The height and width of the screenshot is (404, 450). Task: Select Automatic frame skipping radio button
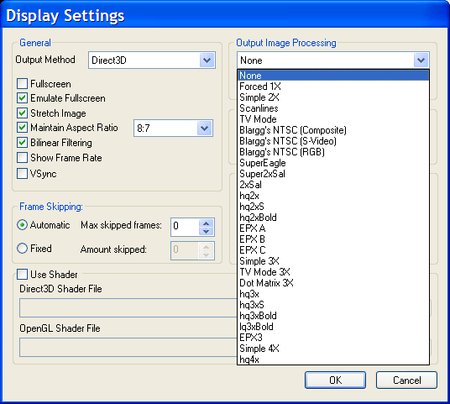pyautogui.click(x=22, y=225)
